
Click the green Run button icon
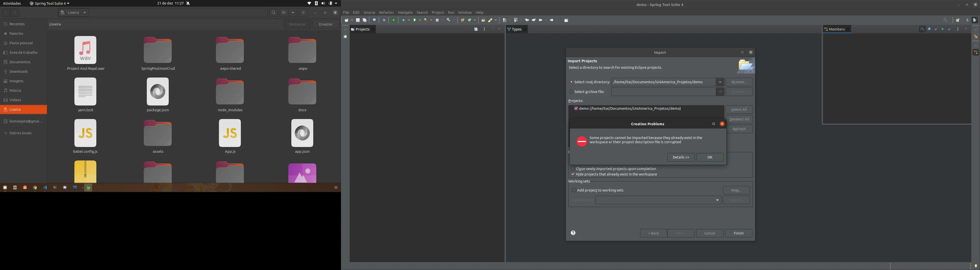415,20
